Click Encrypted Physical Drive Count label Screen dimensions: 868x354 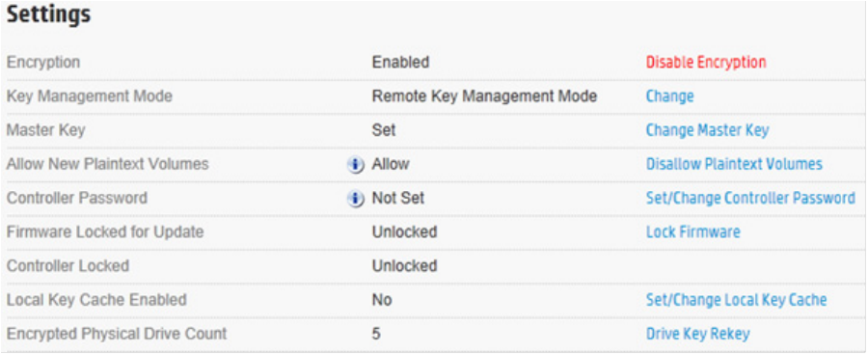(x=117, y=334)
